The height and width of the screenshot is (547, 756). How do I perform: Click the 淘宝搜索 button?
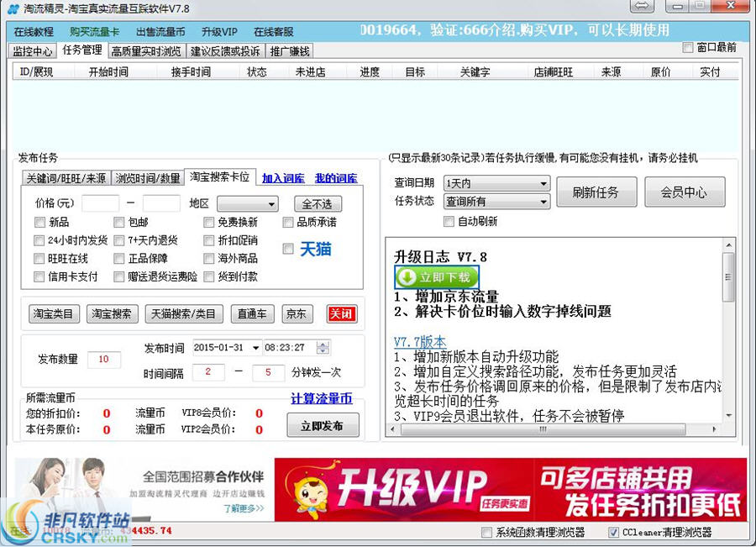coord(113,314)
